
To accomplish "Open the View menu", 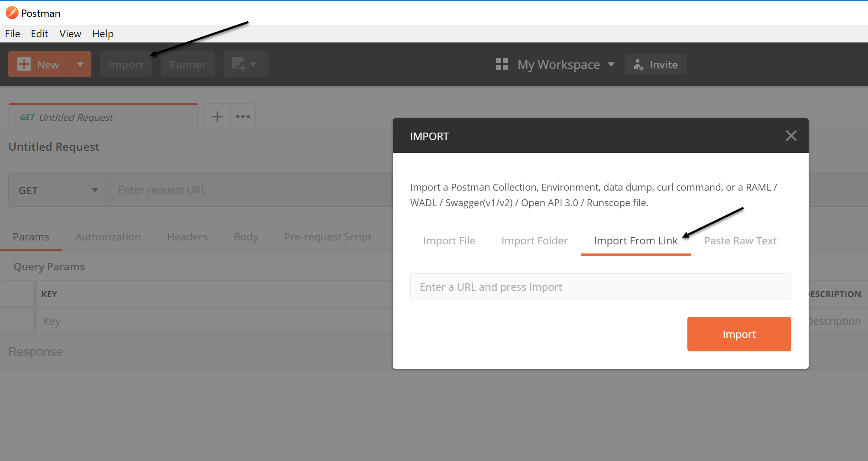I will [70, 34].
